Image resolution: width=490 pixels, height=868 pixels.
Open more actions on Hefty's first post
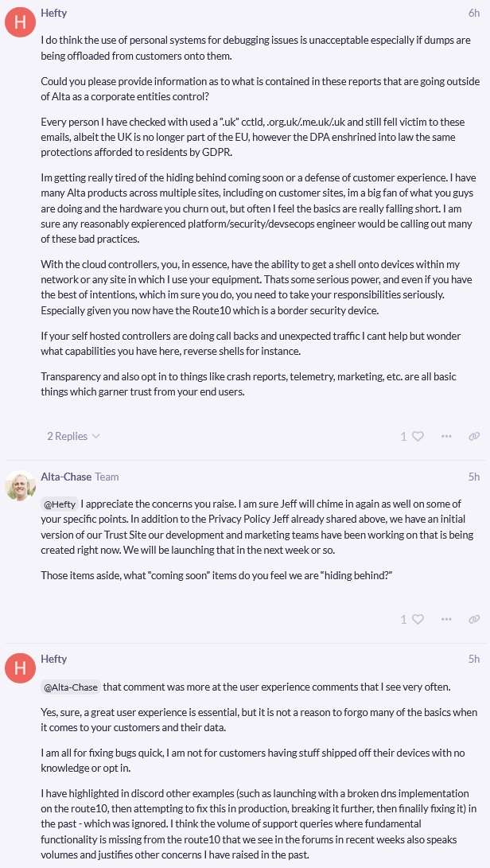pyautogui.click(x=446, y=436)
